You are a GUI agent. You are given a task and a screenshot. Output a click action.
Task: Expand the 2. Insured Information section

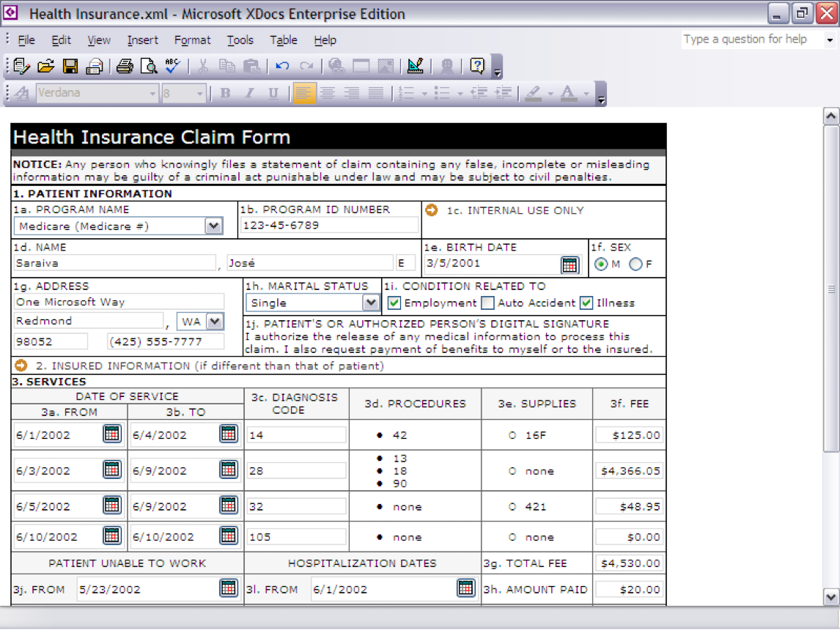(20, 365)
